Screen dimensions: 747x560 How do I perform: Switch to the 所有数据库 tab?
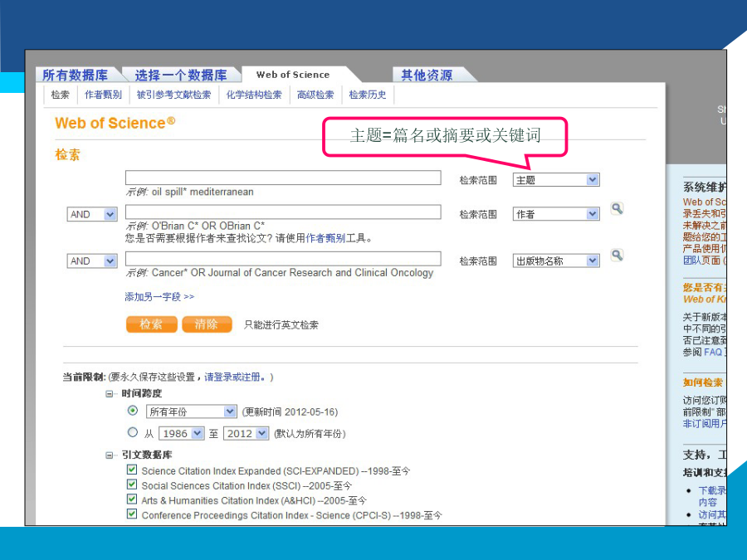76,75
